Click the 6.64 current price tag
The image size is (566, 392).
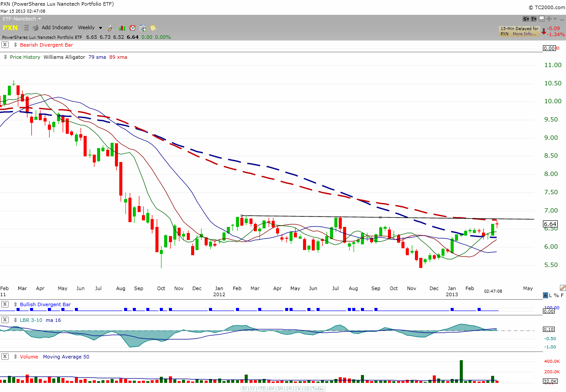point(550,224)
